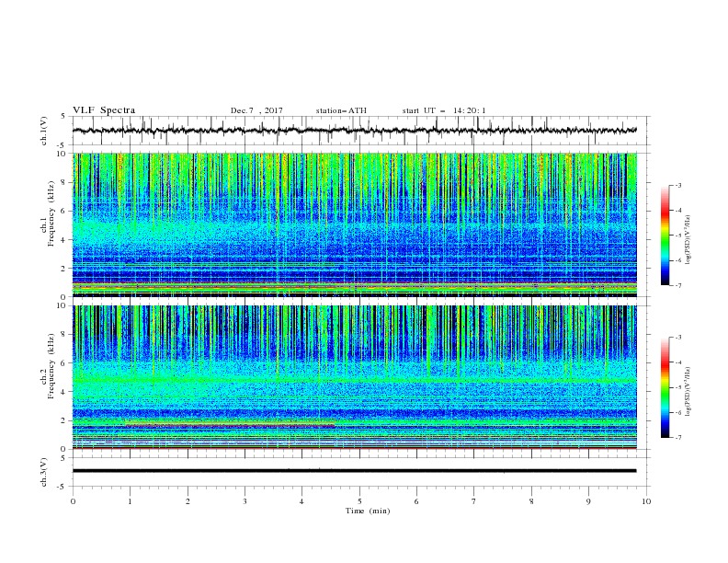Click the ch.3 flat black voltage trace
The image size is (728, 563).
click(354, 471)
